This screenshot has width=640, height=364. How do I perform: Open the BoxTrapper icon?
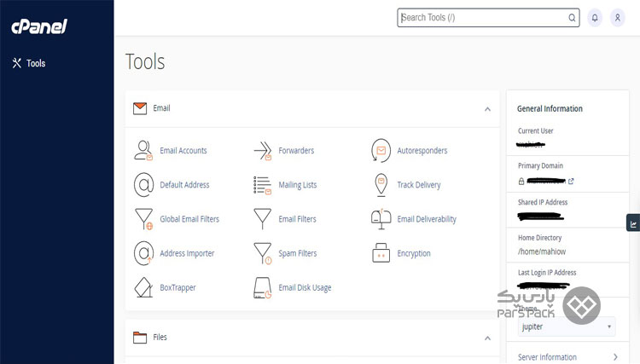coord(143,287)
